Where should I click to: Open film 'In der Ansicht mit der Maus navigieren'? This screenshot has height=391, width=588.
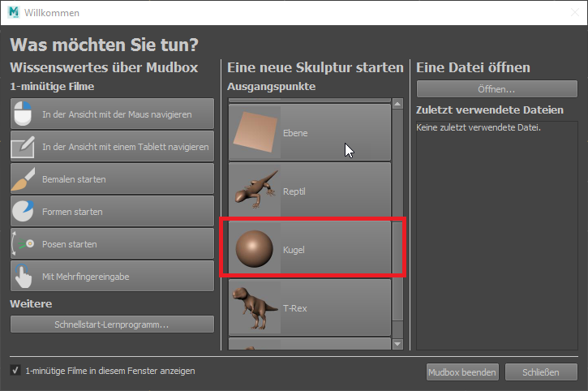tap(112, 114)
